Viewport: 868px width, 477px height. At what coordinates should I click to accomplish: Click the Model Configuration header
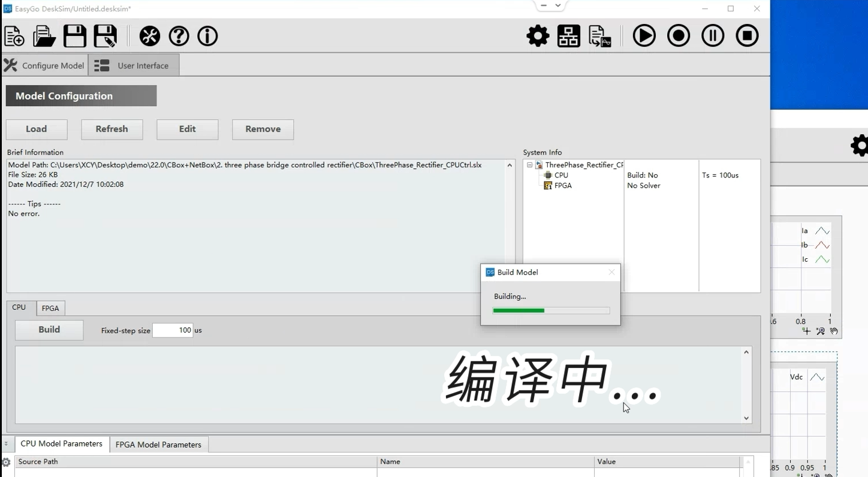click(x=82, y=96)
